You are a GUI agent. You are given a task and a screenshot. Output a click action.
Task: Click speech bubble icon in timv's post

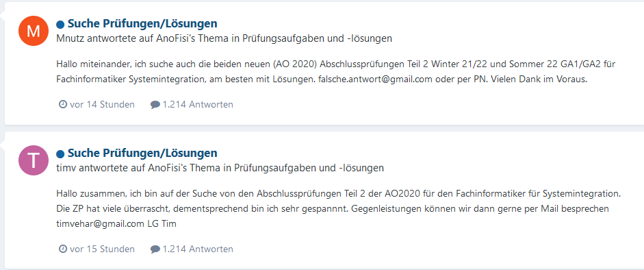155,249
